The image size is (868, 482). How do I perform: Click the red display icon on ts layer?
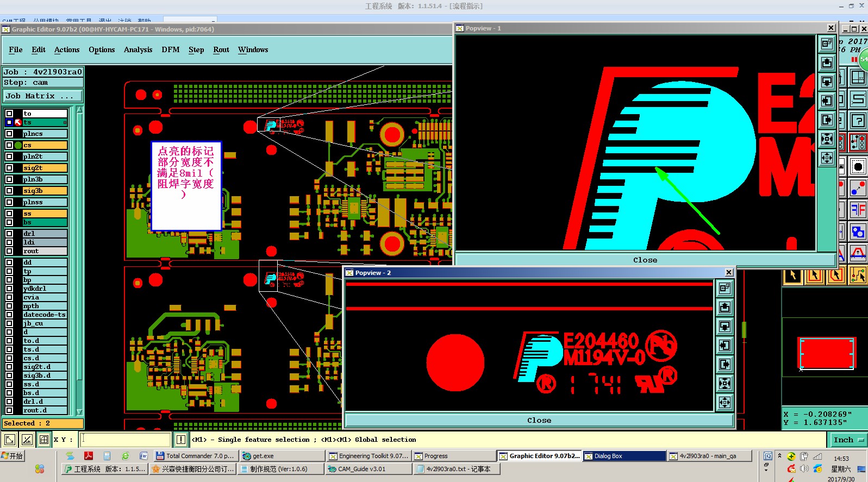click(x=18, y=122)
